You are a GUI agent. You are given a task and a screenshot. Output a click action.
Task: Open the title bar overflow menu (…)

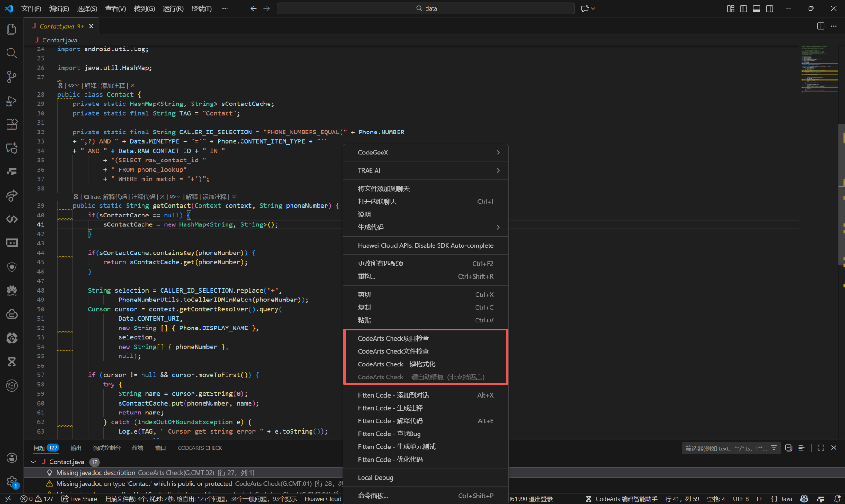225,8
